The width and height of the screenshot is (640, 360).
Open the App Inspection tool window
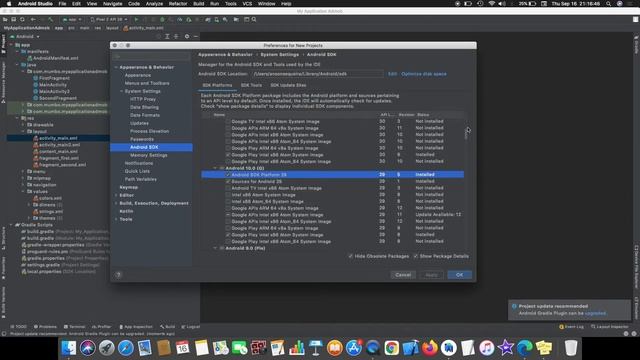tap(136, 327)
